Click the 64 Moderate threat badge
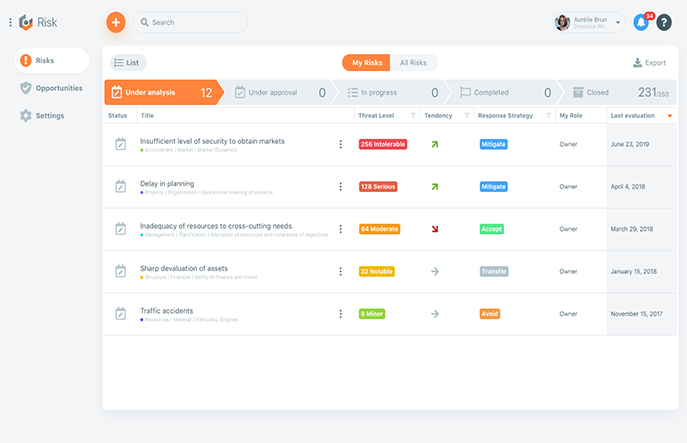 379,229
